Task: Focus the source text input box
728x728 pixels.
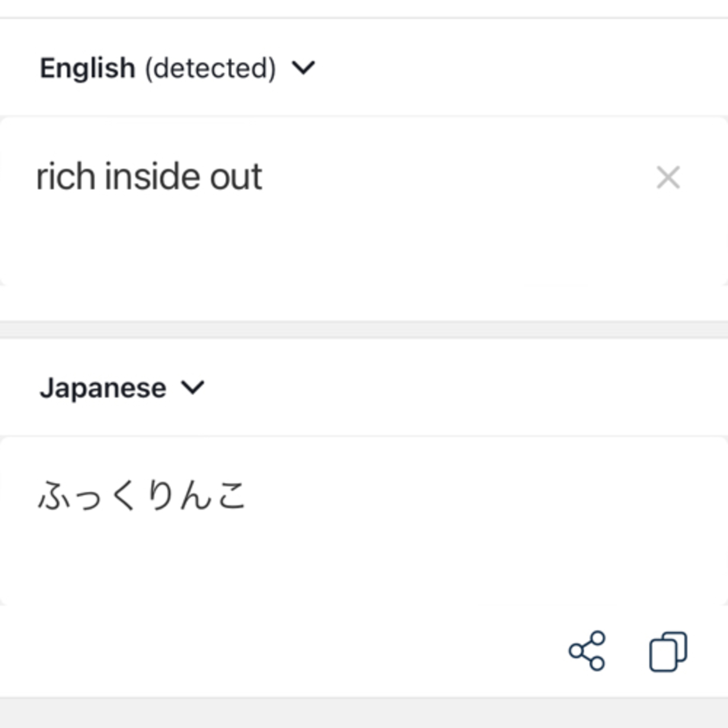Action: point(364,200)
